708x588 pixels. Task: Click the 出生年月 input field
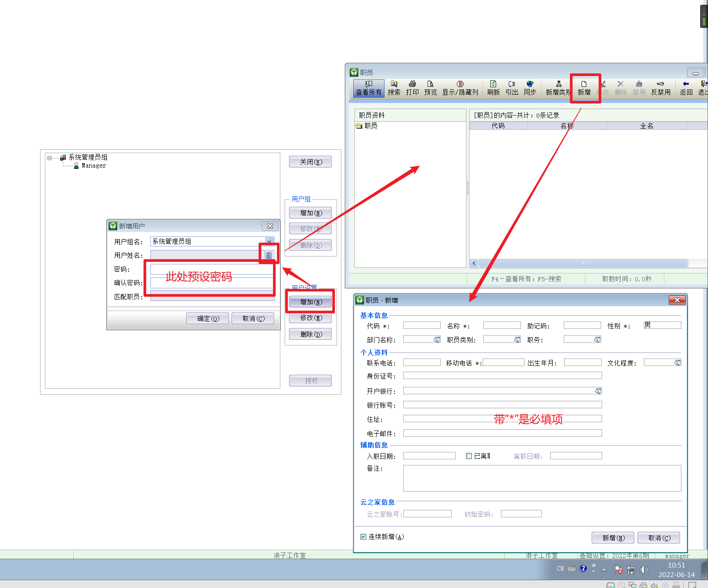coord(583,362)
